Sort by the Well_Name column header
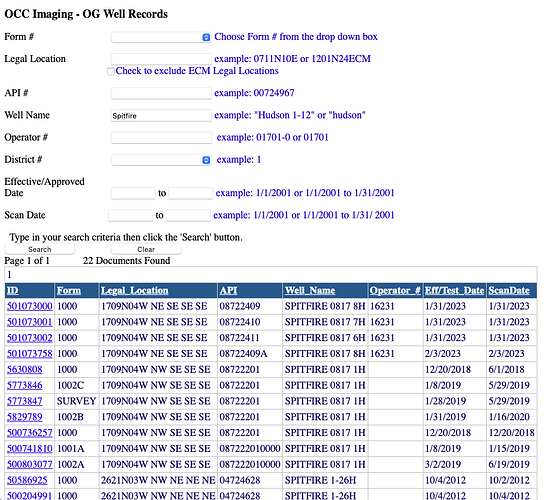550x500 pixels. click(310, 291)
